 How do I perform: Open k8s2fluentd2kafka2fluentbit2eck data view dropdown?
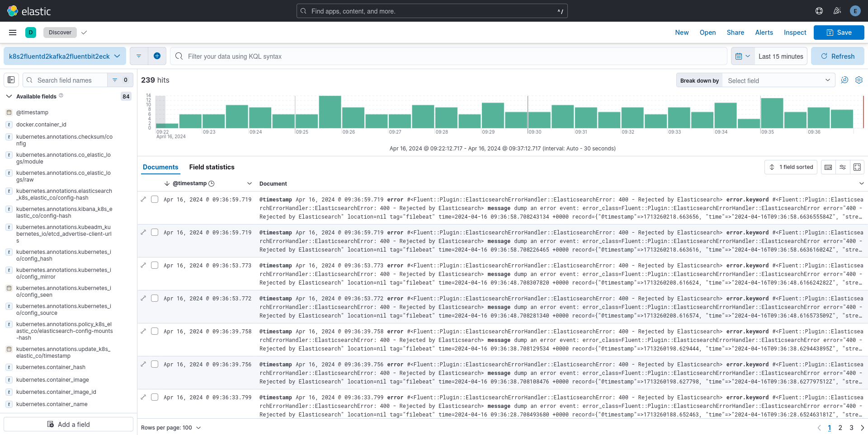coord(65,56)
